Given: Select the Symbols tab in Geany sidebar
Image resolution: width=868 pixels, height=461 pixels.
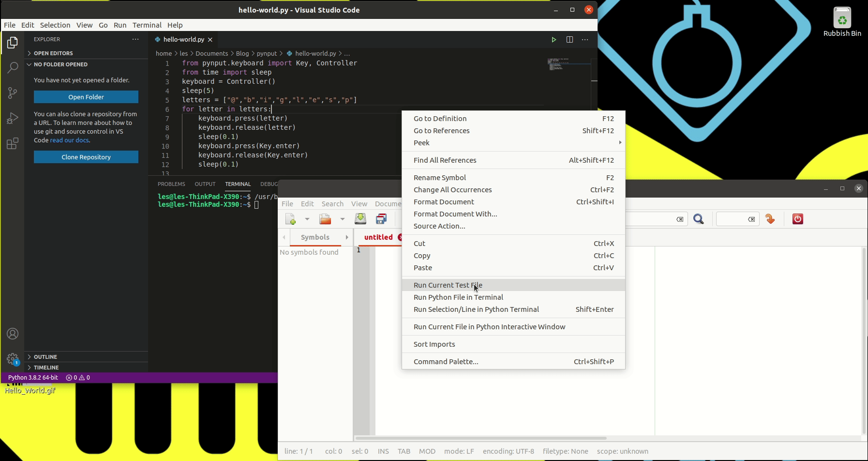Looking at the screenshot, I should tap(315, 237).
